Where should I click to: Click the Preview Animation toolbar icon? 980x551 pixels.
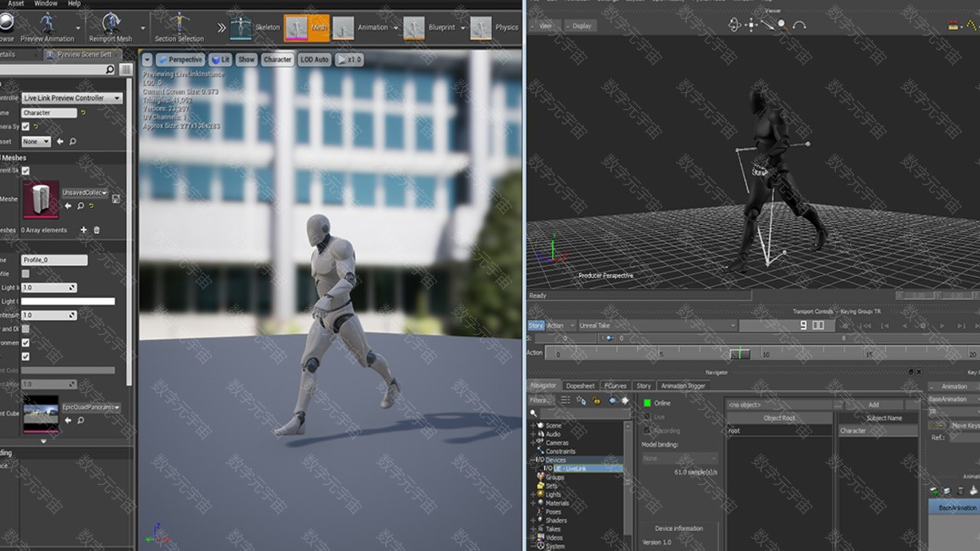click(x=47, y=23)
